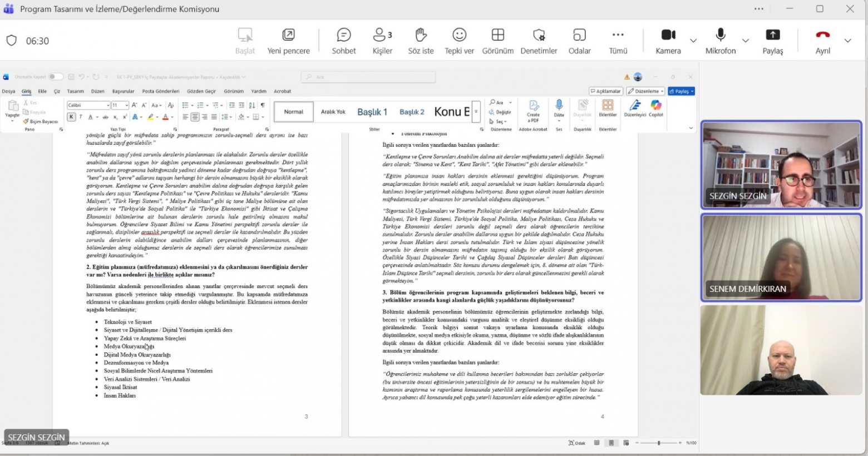
Task: Select SENEM DEMİRKIRAN video thumbnail
Action: coord(781,258)
